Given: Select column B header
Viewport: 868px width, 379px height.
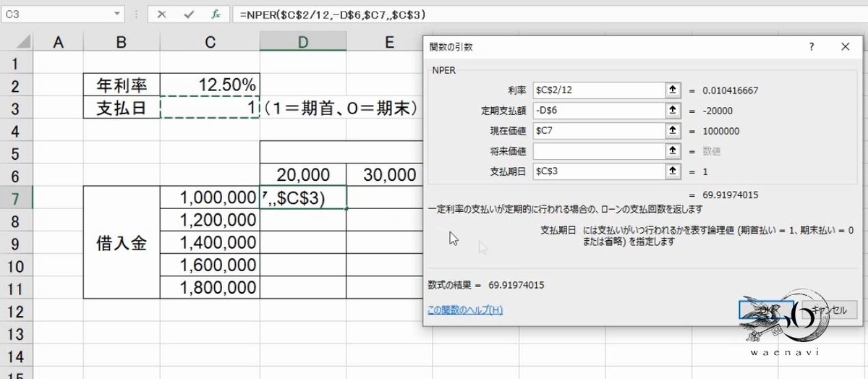Looking at the screenshot, I should 122,43.
